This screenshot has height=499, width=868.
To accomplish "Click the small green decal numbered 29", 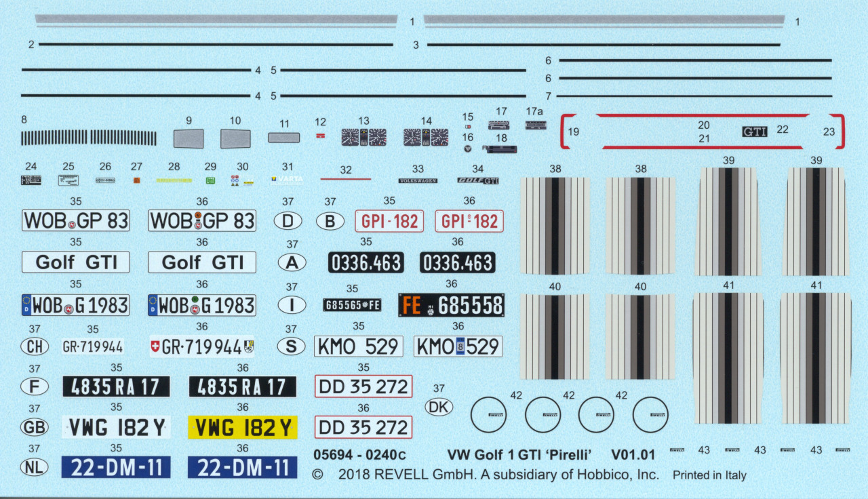I will (x=210, y=180).
